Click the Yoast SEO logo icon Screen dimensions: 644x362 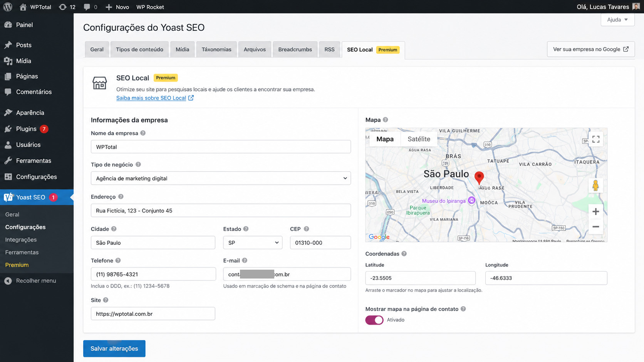pyautogui.click(x=8, y=197)
